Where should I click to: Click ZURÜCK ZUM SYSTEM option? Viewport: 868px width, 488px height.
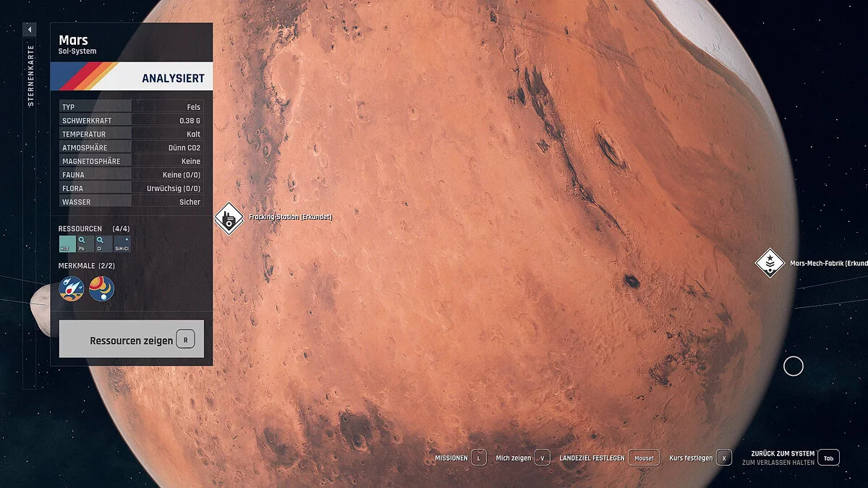[x=783, y=453]
